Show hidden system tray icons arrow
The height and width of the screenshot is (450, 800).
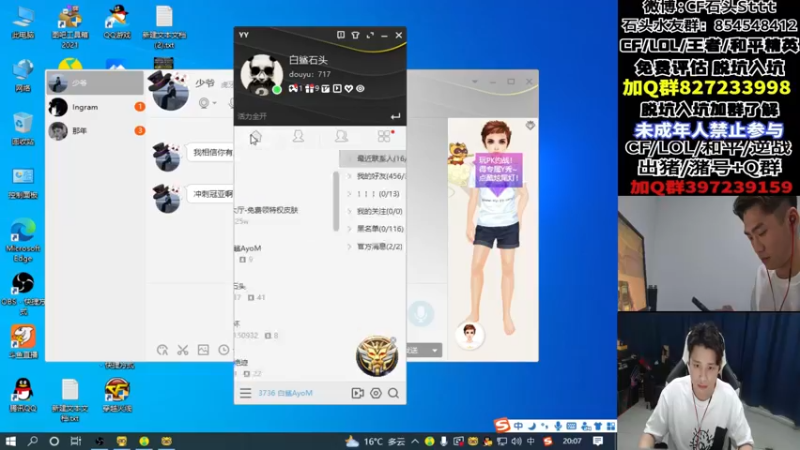click(x=415, y=441)
